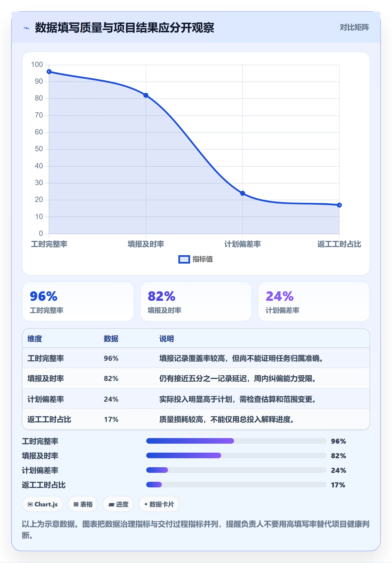Click the 82% value in the table
The width and height of the screenshot is (392, 563).
(111, 378)
